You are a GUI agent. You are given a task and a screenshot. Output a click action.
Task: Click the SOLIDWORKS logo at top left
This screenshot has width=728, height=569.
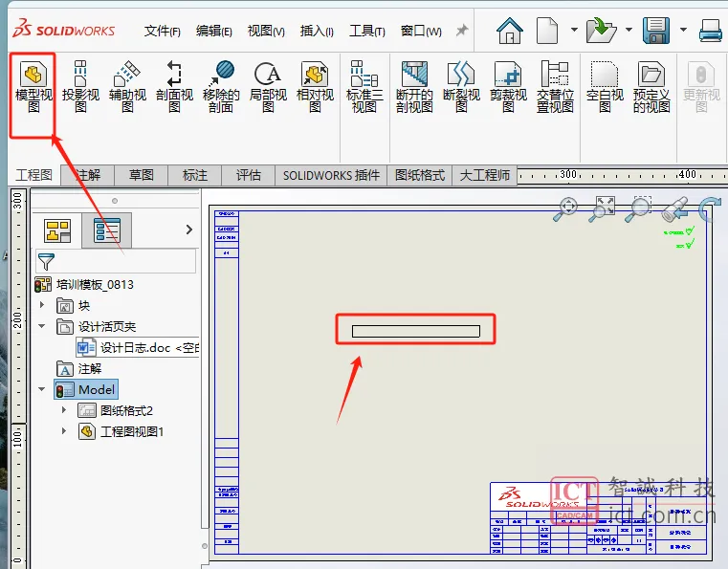pos(64,30)
